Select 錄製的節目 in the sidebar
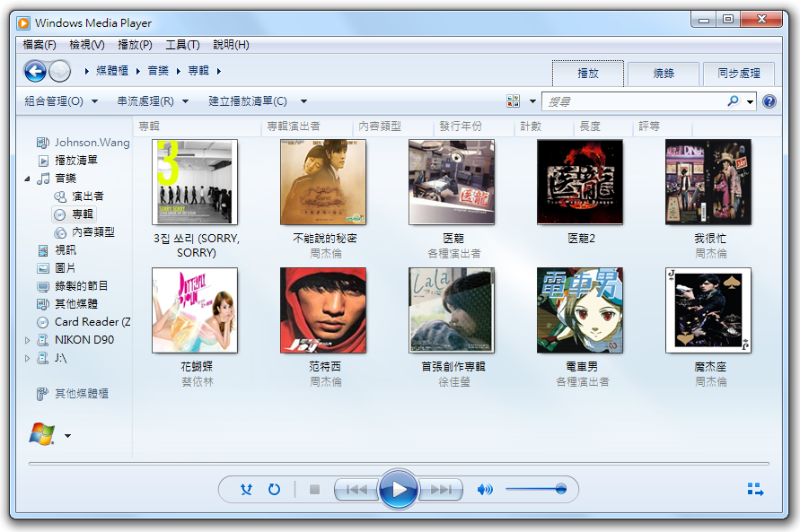 (73, 286)
